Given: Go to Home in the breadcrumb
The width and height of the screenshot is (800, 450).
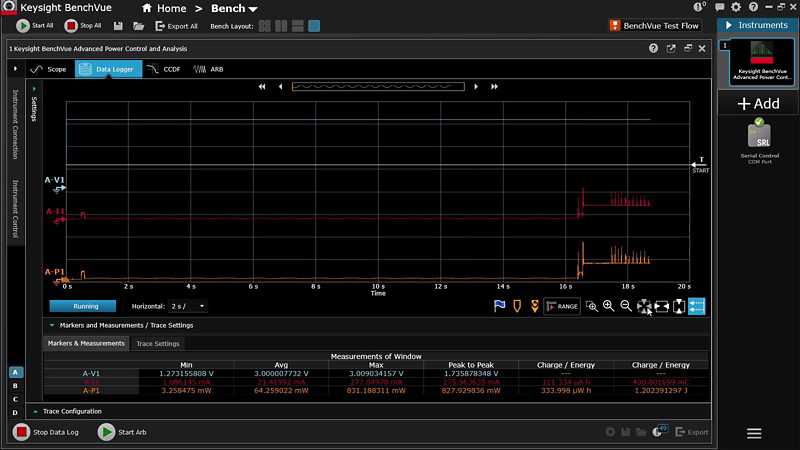Looking at the screenshot, I should pyautogui.click(x=164, y=9).
